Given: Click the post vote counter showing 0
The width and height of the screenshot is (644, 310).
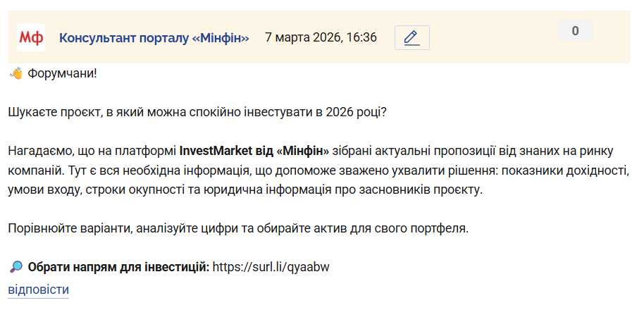Looking at the screenshot, I should coord(575,31).
